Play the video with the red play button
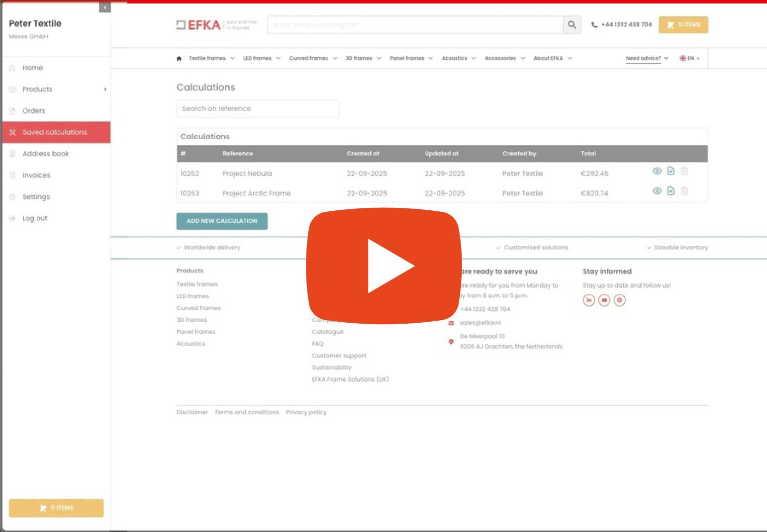This screenshot has width=767, height=532. [x=383, y=266]
